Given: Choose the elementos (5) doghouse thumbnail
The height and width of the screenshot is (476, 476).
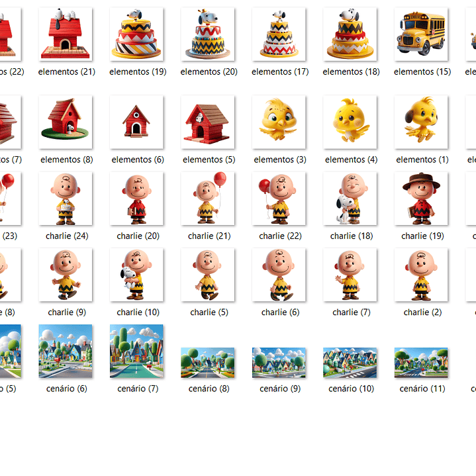Looking at the screenshot, I should 208,122.
